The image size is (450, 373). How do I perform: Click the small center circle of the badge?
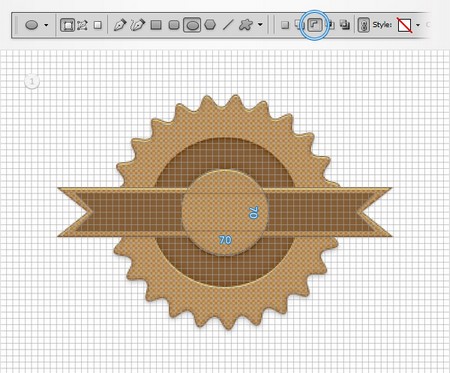(225, 213)
